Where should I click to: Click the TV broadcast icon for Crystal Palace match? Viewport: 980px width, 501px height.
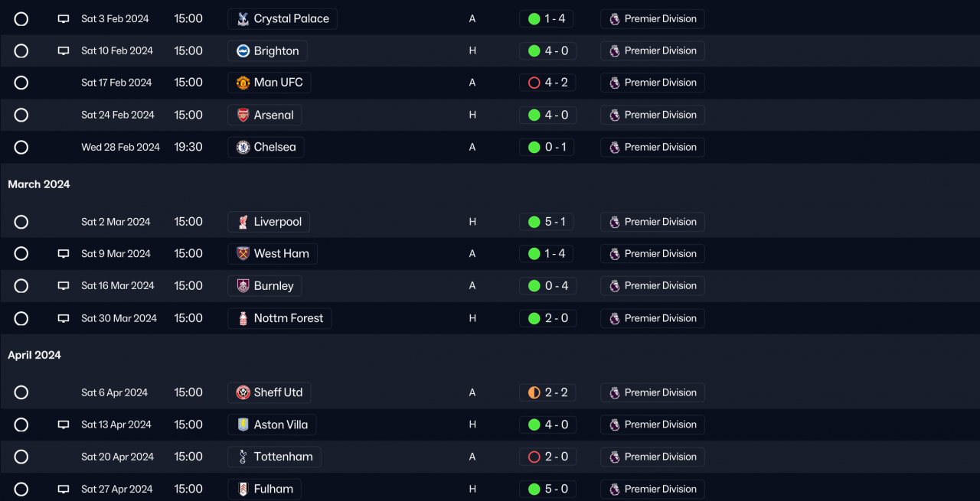click(64, 19)
